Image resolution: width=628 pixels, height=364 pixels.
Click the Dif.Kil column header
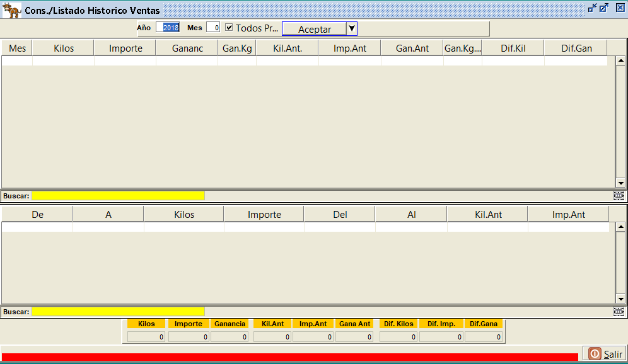click(x=513, y=48)
